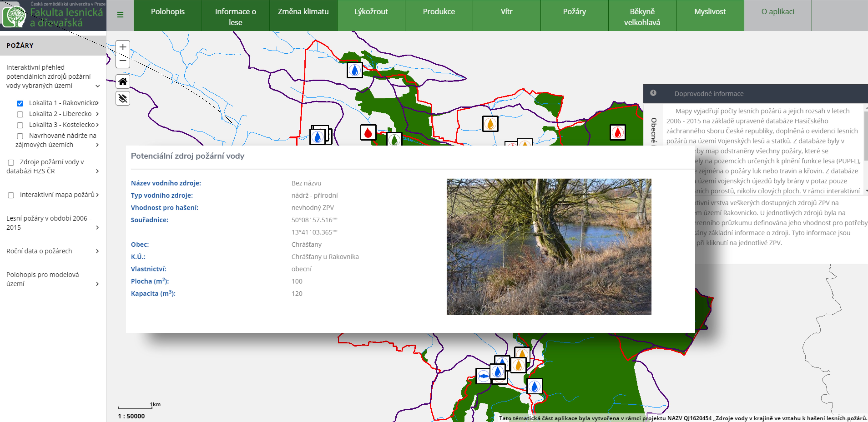The height and width of the screenshot is (422, 868).
Task: Click the Kapacita value '120'
Action: 297,294
